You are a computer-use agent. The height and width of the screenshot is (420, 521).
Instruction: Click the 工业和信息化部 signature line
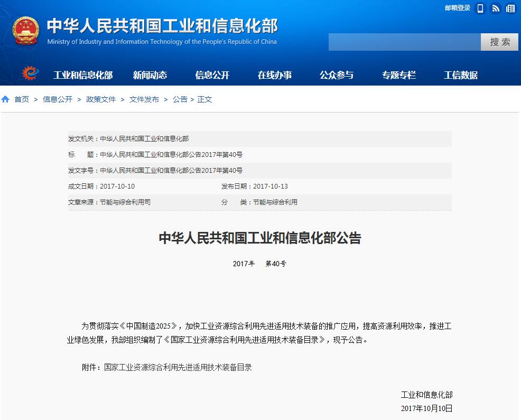pyautogui.click(x=426, y=395)
